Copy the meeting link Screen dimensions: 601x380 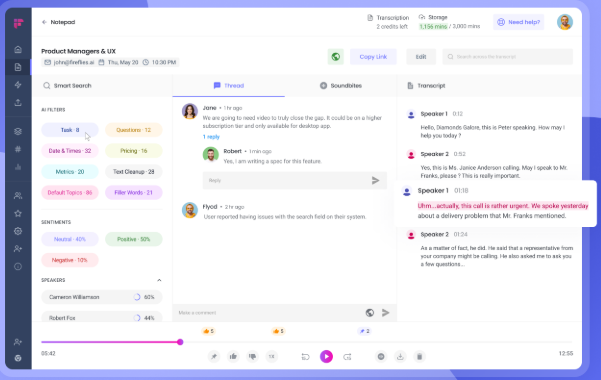click(373, 57)
